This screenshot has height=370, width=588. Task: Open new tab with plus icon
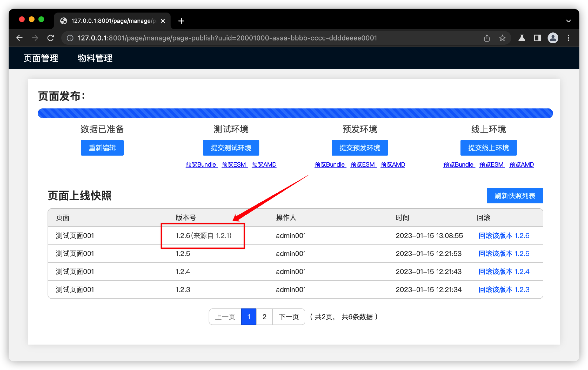(181, 21)
